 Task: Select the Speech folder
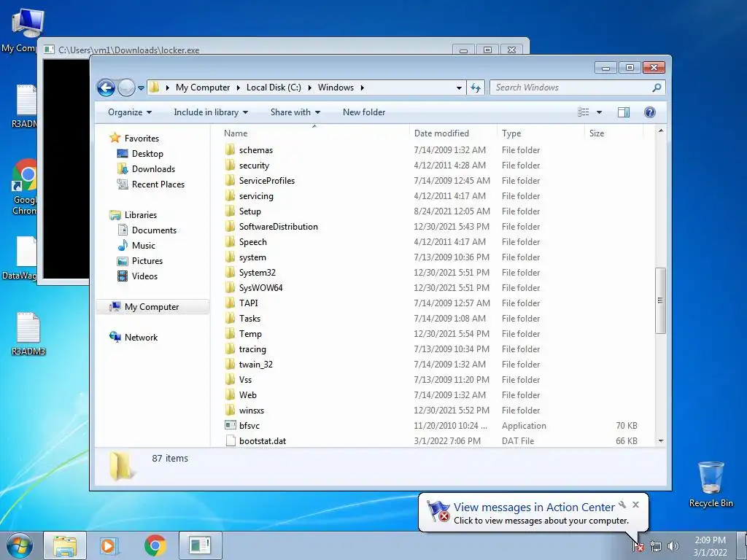[x=252, y=242]
